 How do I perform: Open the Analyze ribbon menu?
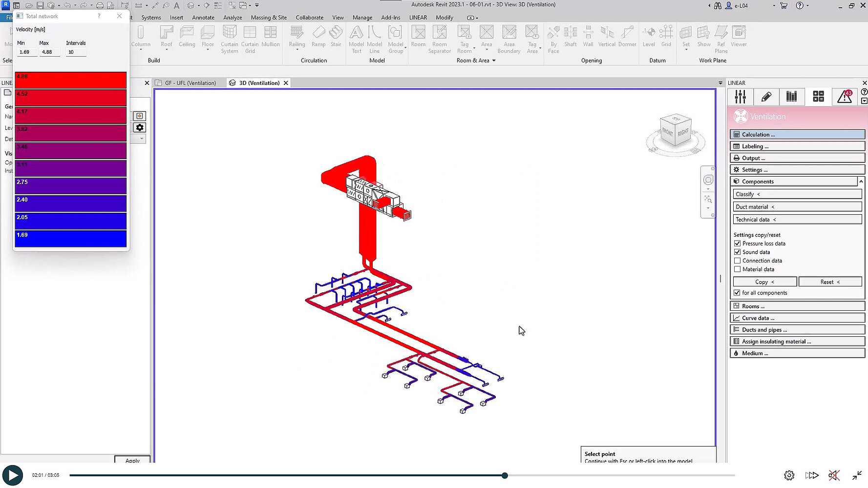point(233,17)
